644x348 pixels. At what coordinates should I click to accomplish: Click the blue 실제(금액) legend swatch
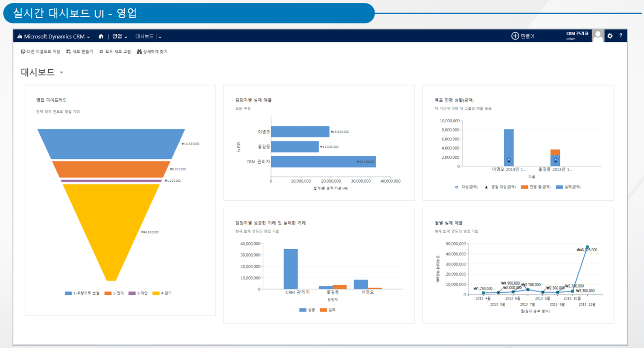pos(559,187)
